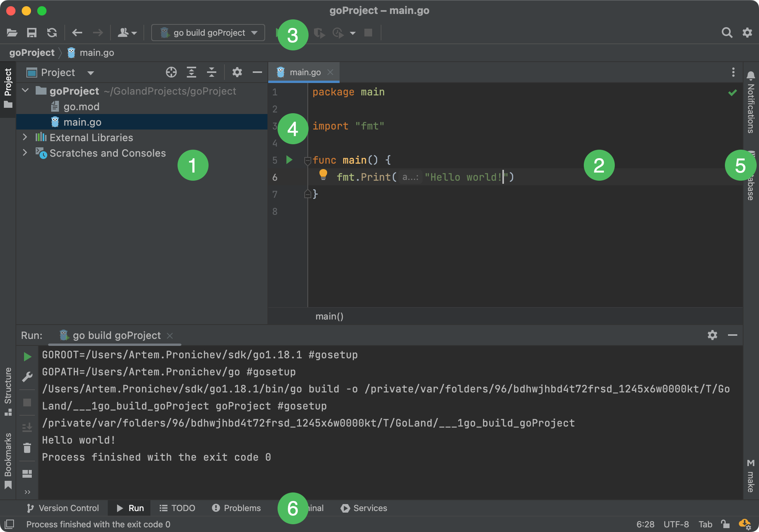Open Notifications tool window

pos(751,102)
